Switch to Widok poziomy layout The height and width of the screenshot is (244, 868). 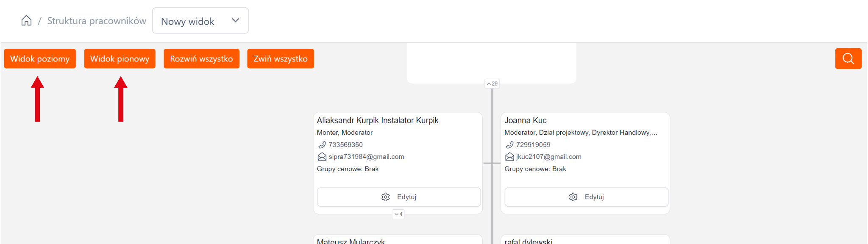(40, 58)
